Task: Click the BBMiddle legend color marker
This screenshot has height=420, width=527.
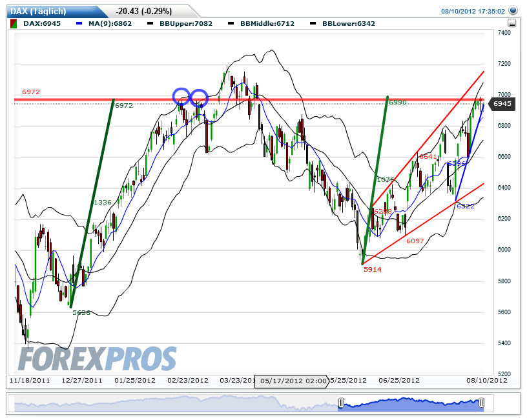Action: point(230,23)
